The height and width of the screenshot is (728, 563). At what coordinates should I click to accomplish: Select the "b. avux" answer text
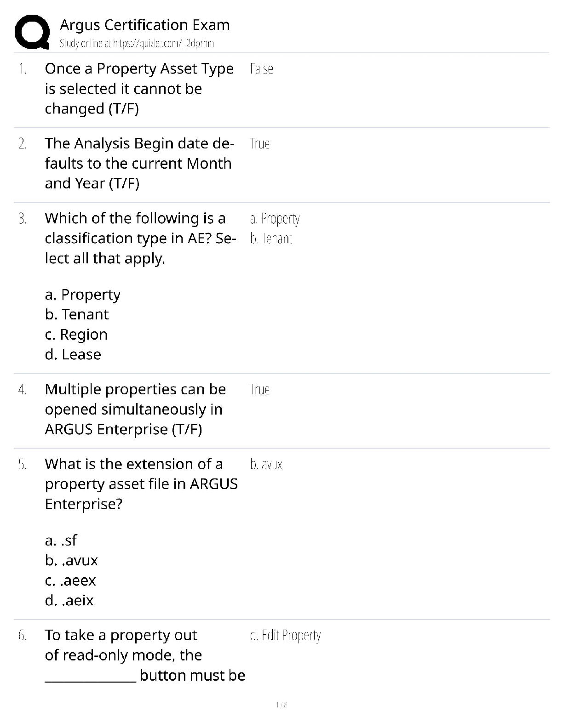[266, 465]
